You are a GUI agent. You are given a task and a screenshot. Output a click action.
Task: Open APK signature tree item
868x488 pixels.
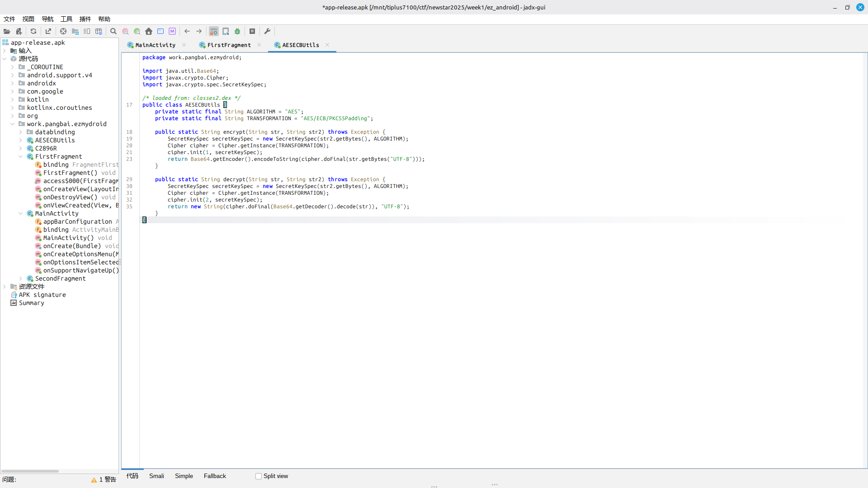42,295
